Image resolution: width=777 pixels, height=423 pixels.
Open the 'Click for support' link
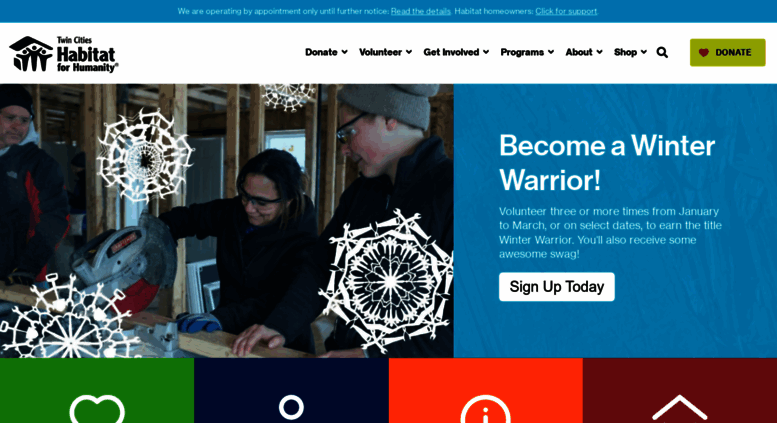[566, 11]
